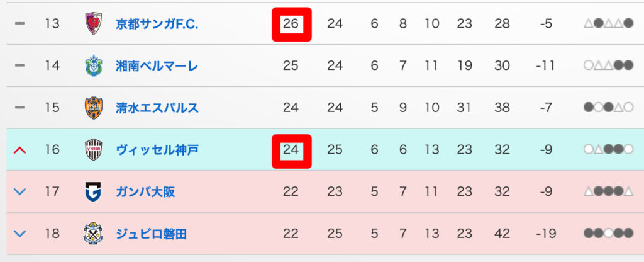
Task: Open the ヴィッセル神戸 team link
Action: tap(157, 150)
